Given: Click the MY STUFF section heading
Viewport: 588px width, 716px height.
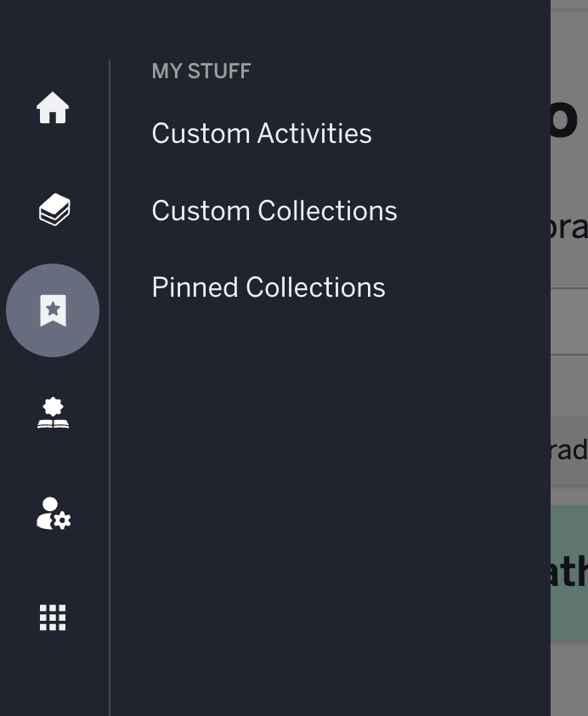Looking at the screenshot, I should tap(201, 71).
